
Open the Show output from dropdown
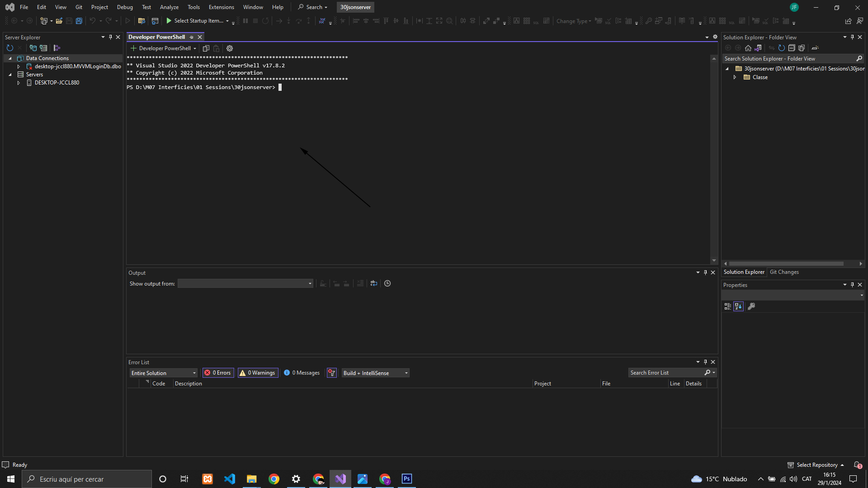pyautogui.click(x=245, y=283)
